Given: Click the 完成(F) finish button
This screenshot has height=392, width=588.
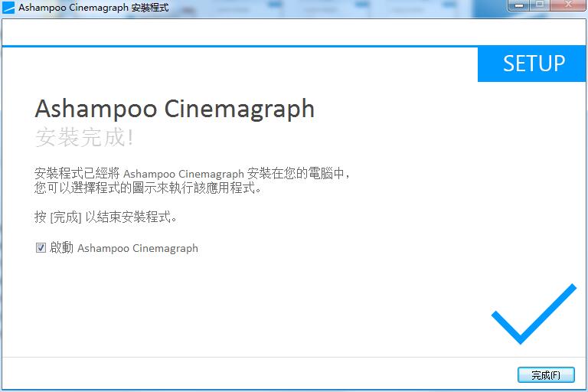Looking at the screenshot, I should (546, 374).
